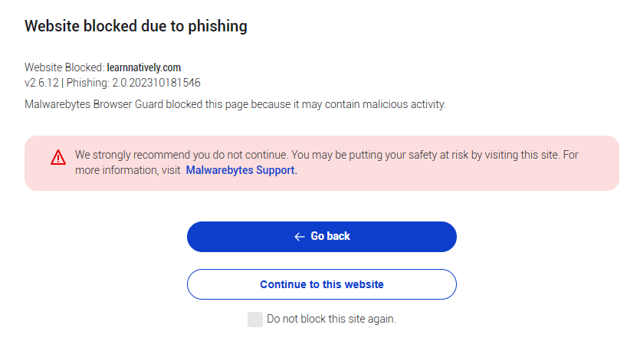Click the left arrow icon in Go back
The height and width of the screenshot is (364, 640).
click(300, 237)
